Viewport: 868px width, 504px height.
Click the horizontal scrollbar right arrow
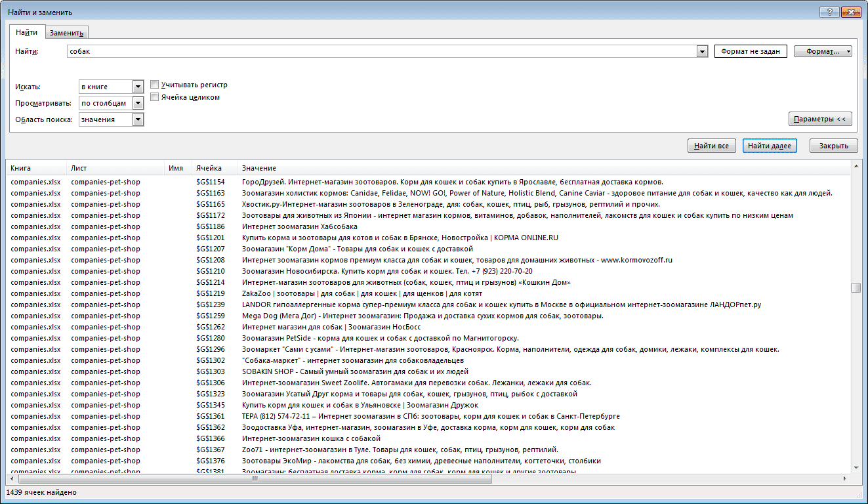[845, 479]
